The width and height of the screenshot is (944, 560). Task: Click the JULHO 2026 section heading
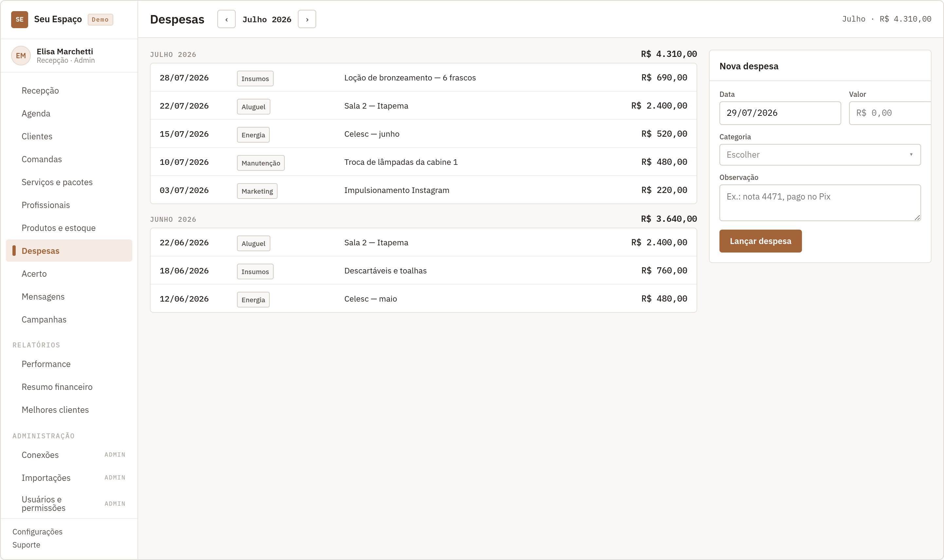[173, 55]
